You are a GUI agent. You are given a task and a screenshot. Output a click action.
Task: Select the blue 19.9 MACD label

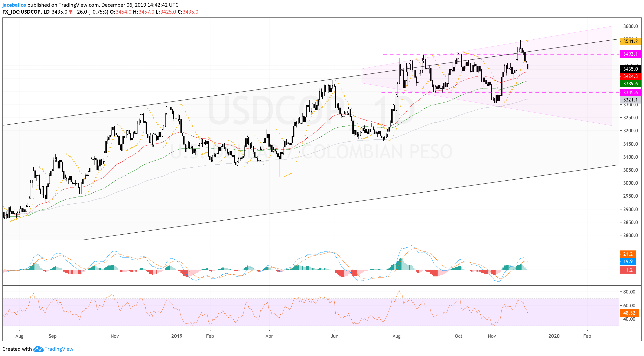pos(628,261)
